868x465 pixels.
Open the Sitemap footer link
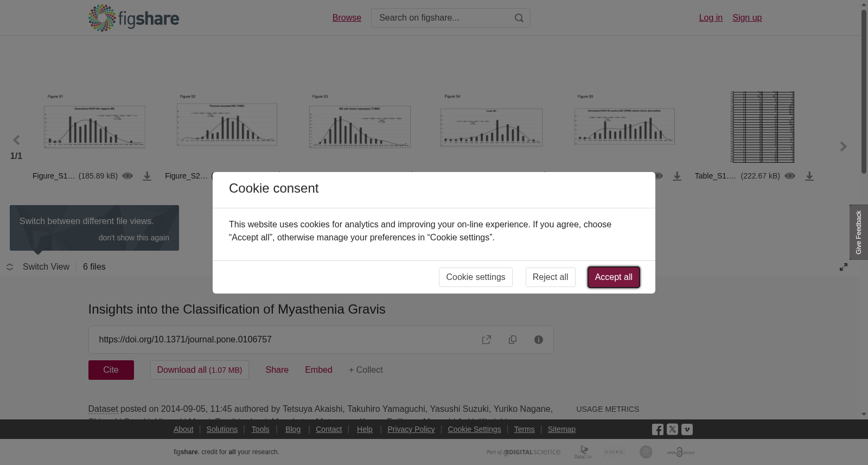(561, 429)
